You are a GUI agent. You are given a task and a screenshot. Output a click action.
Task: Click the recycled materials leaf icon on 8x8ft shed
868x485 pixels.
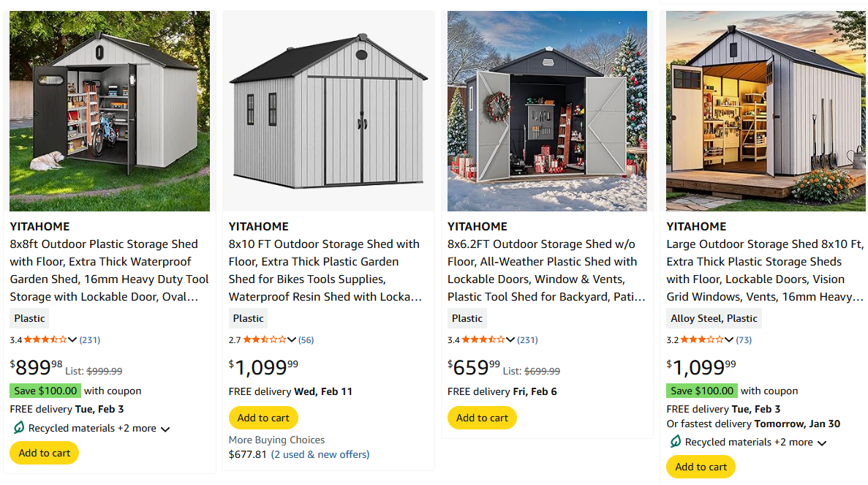[x=18, y=428]
